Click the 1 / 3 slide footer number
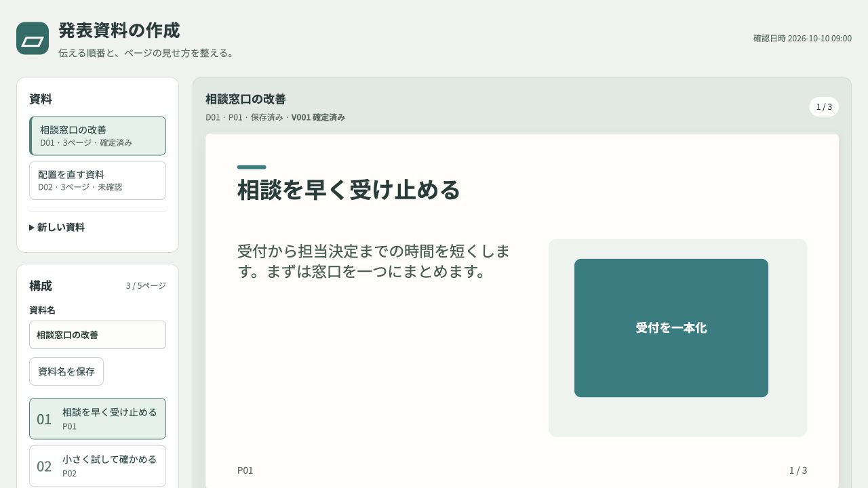The image size is (868, 488). point(798,470)
